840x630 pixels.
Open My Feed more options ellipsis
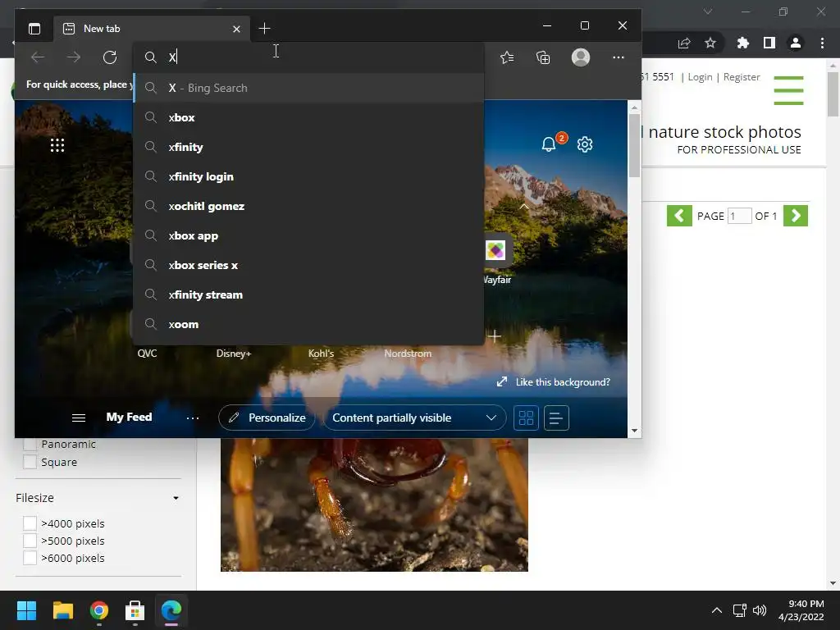tap(193, 418)
